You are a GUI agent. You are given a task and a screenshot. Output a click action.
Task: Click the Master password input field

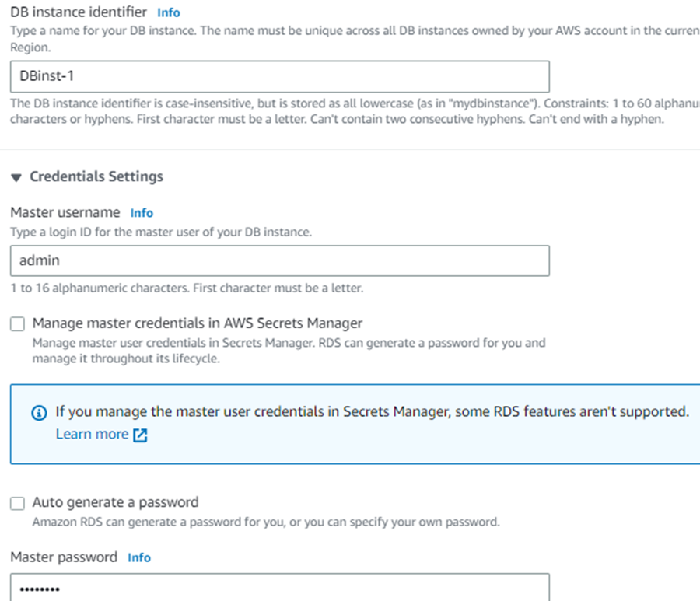point(280,589)
